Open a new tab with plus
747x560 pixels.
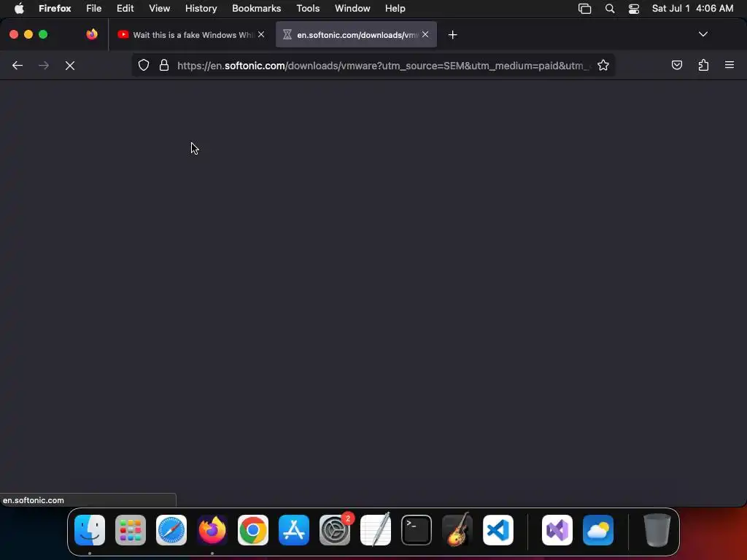tap(452, 35)
